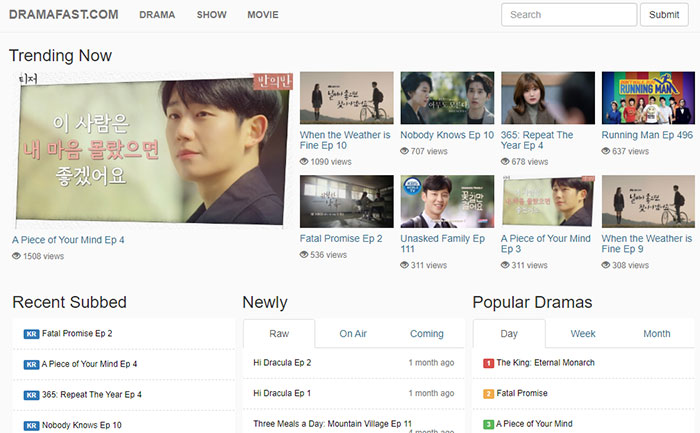
Task: Switch to the On Air tab
Action: (x=353, y=333)
